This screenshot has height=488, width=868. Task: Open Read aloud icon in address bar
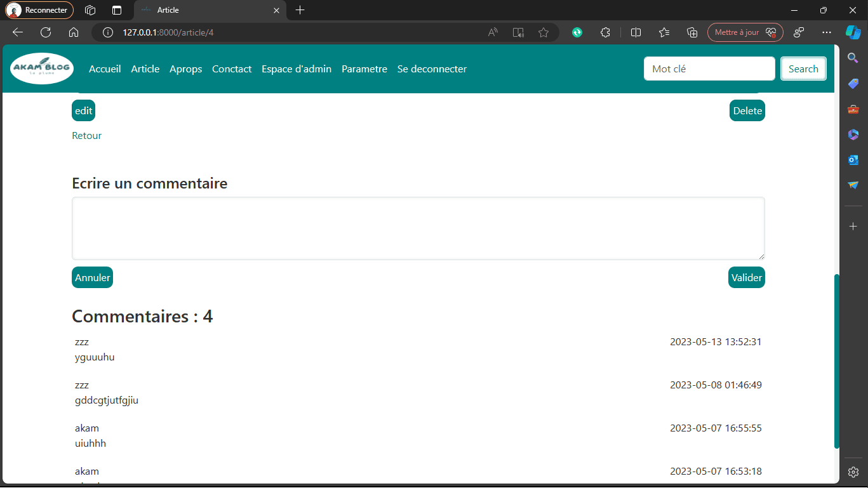493,32
